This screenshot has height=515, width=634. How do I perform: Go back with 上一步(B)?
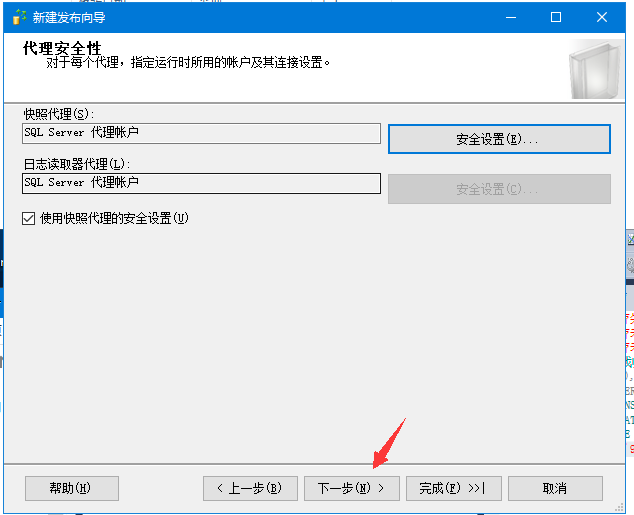coord(250,488)
